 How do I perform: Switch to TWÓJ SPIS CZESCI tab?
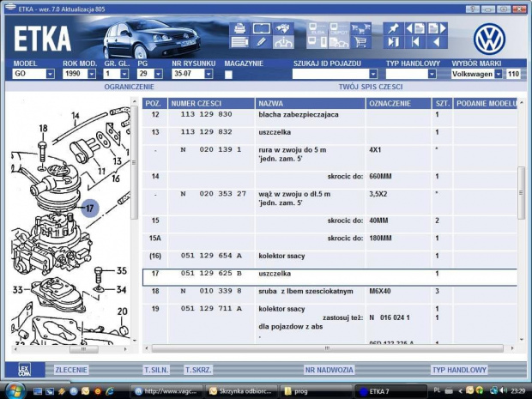coord(371,87)
